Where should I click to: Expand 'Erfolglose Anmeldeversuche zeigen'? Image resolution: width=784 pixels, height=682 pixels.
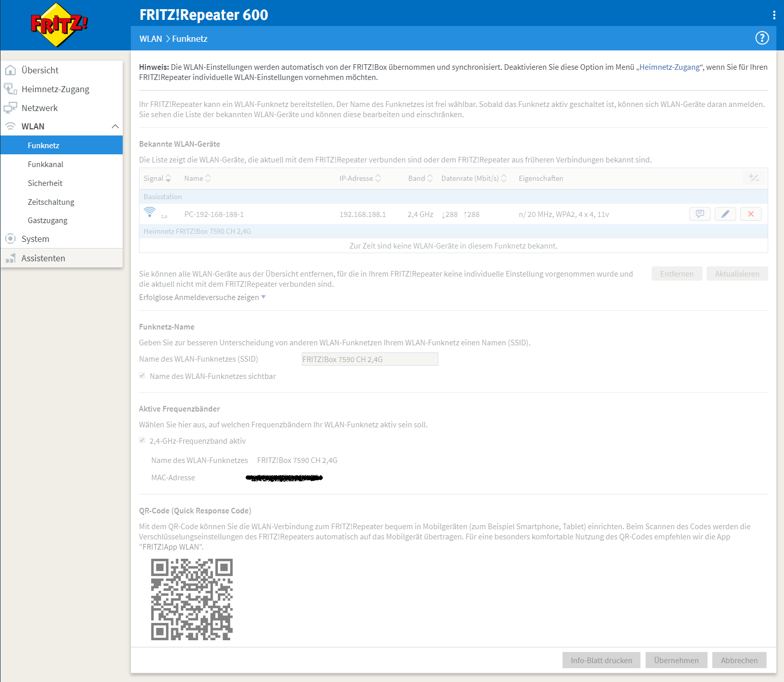[203, 297]
